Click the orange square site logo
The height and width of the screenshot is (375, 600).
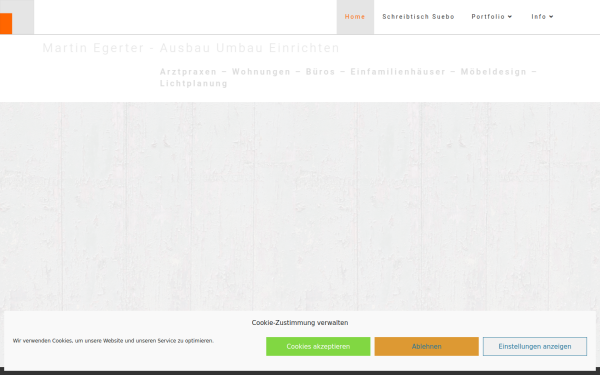[6, 23]
